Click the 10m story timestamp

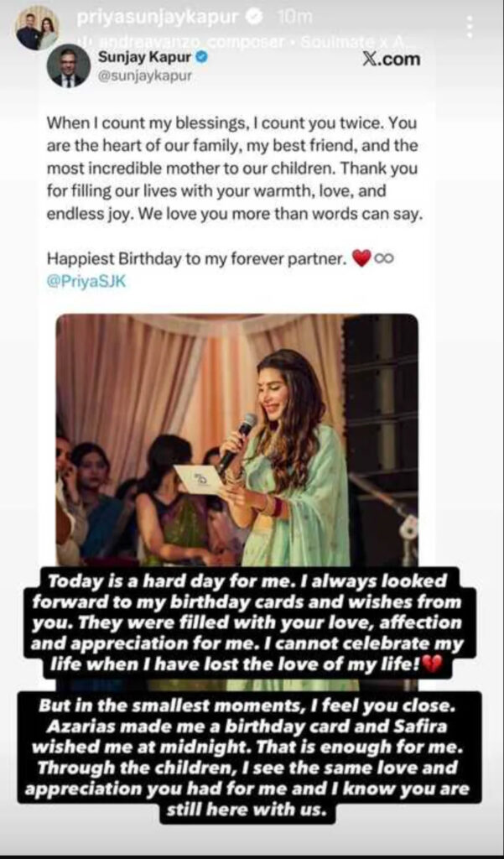coord(294,18)
